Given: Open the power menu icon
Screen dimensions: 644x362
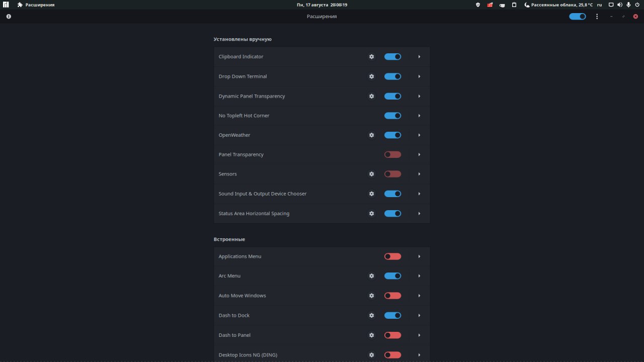Looking at the screenshot, I should tap(637, 5).
